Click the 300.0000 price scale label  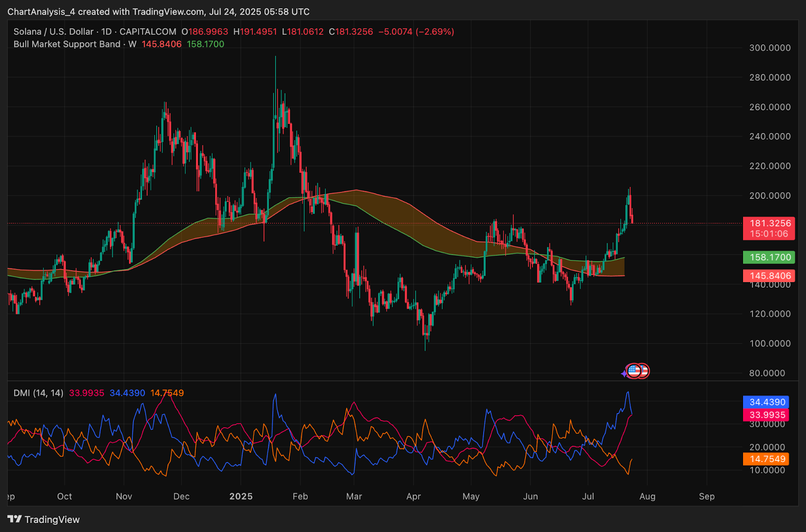coord(770,48)
